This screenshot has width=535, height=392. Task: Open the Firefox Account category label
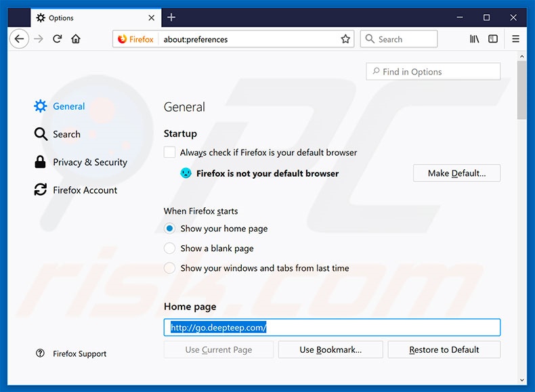(85, 190)
